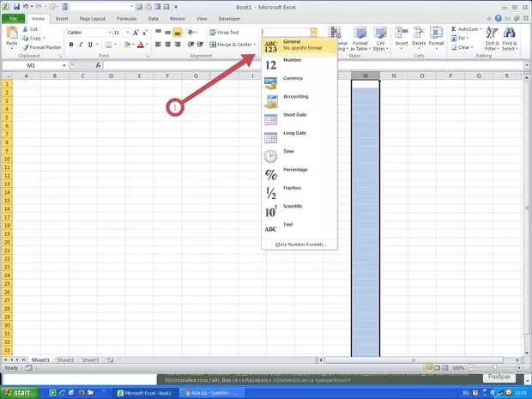
Task: Click the Cut scissors icon
Action: tap(26, 29)
